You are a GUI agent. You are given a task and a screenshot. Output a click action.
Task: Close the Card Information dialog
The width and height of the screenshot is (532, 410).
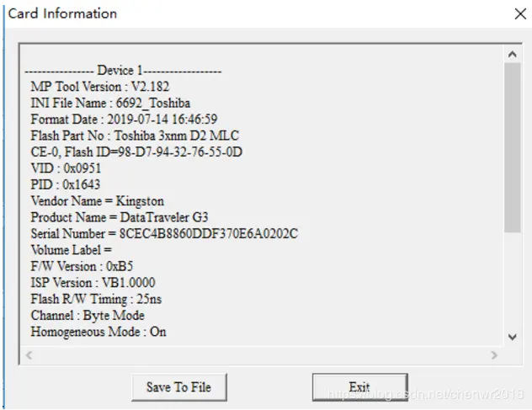coord(520,14)
